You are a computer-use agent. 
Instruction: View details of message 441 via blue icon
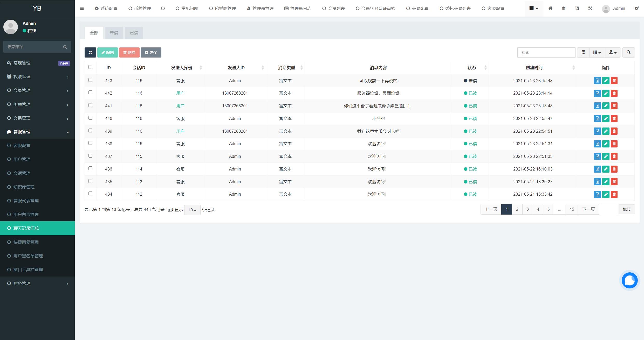(x=597, y=106)
